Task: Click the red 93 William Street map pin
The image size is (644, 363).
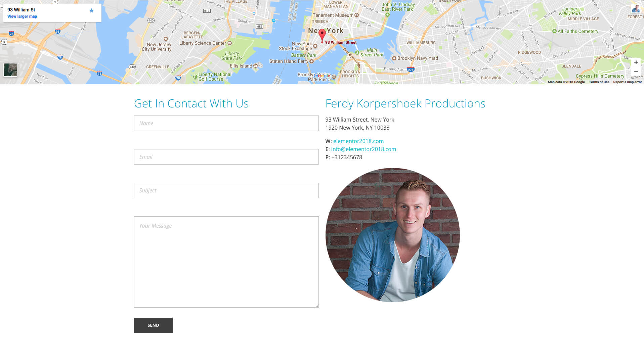Action: click(x=322, y=35)
